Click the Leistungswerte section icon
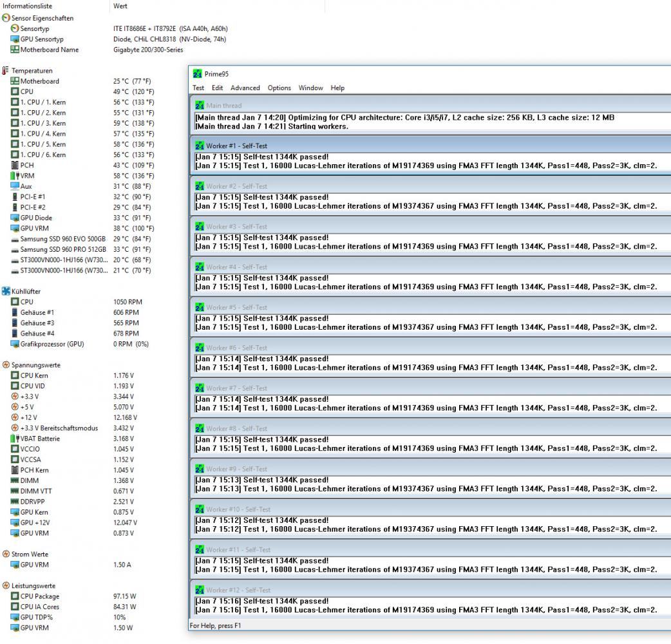This screenshot has height=644, width=671. [6, 586]
